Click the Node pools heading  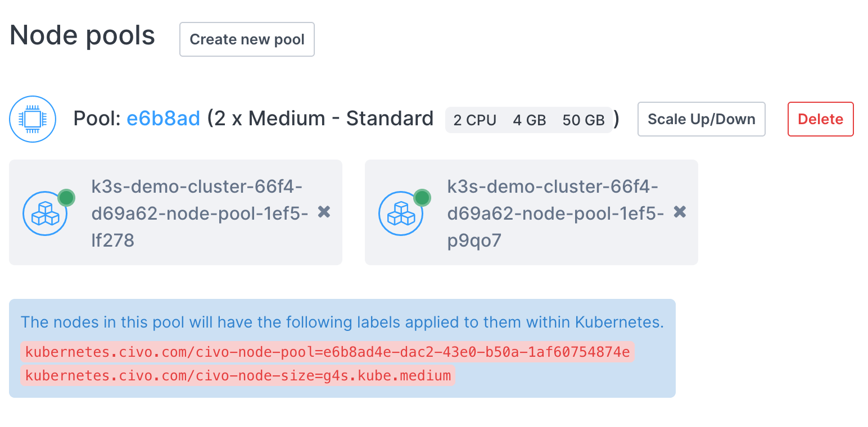coord(82,36)
